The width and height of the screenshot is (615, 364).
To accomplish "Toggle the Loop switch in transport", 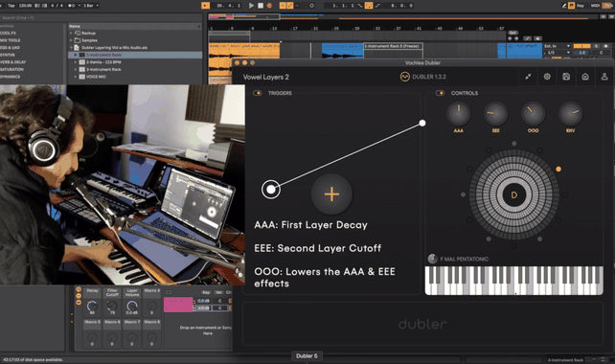I will point(369,6).
